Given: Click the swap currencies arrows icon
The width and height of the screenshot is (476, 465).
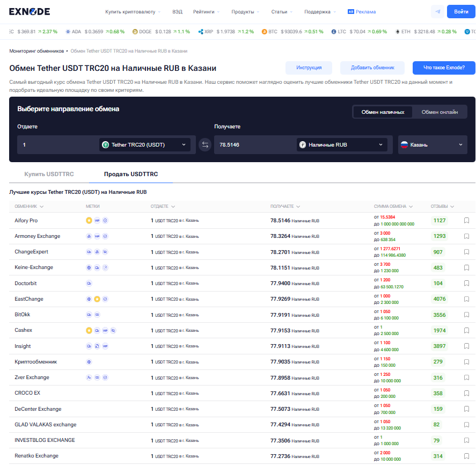Looking at the screenshot, I should click(204, 144).
